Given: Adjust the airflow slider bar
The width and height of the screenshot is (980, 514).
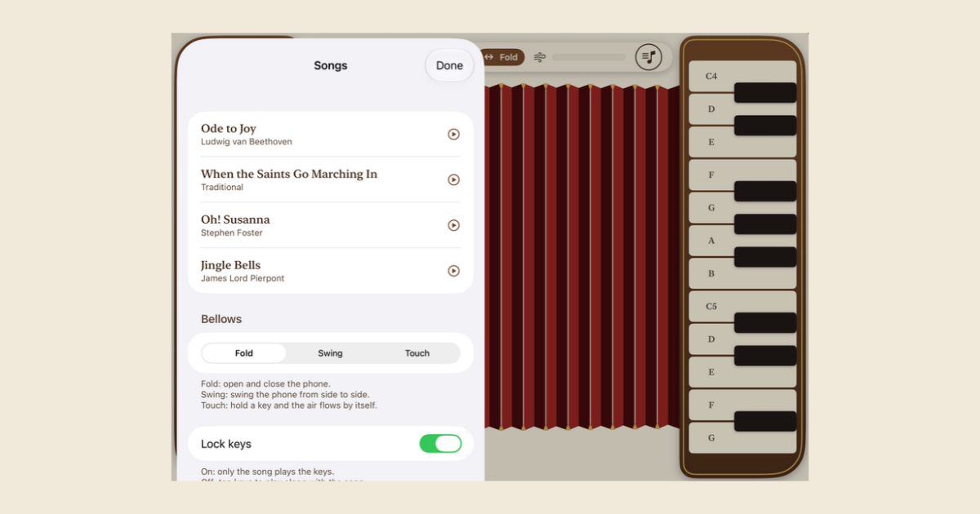Looking at the screenshot, I should coord(589,57).
